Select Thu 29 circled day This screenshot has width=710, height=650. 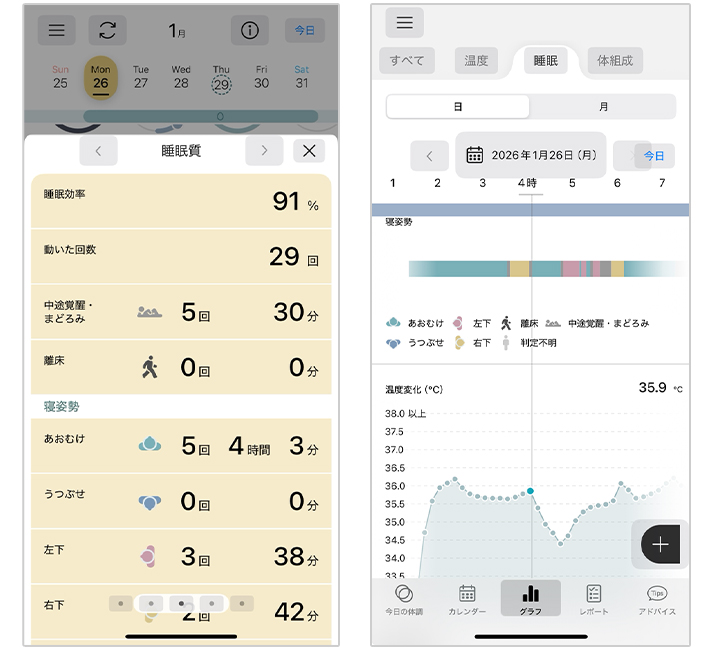[x=221, y=78]
